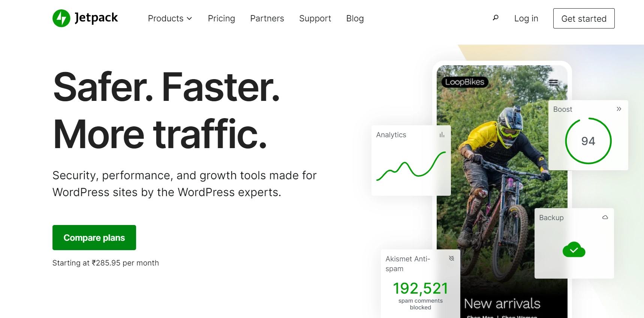The image size is (644, 318).
Task: Click the green cloud checkmark icon
Action: click(574, 250)
